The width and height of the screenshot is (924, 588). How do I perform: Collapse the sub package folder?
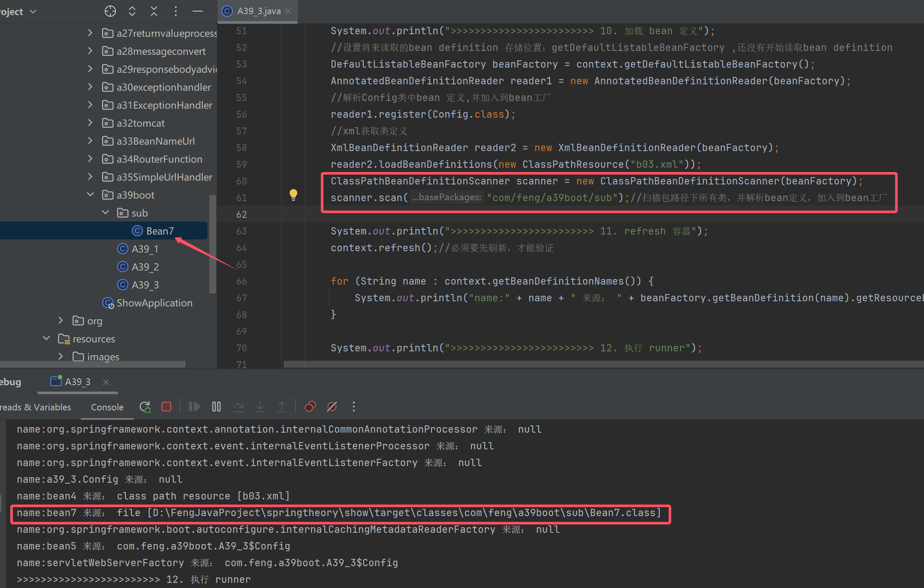pos(105,213)
